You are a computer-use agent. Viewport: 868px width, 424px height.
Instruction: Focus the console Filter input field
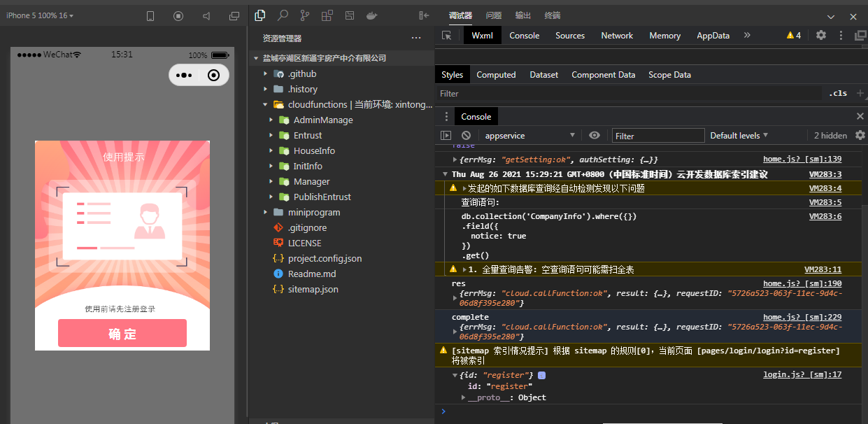658,136
